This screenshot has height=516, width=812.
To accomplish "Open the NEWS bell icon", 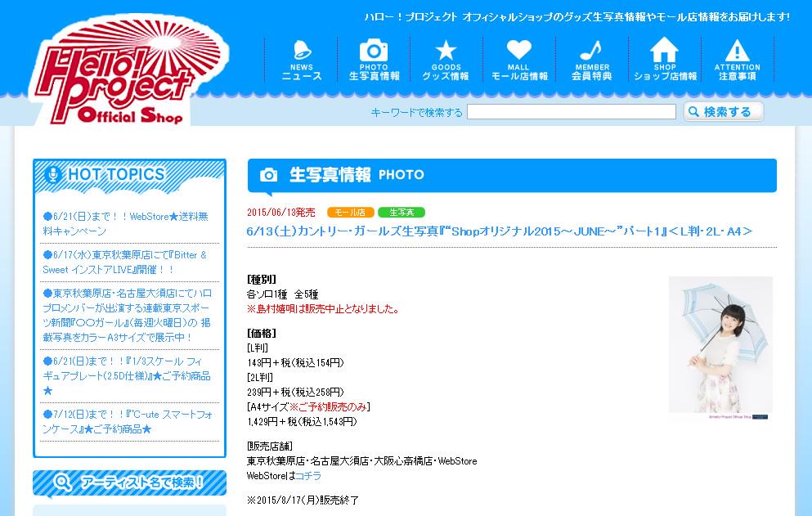I will [302, 50].
